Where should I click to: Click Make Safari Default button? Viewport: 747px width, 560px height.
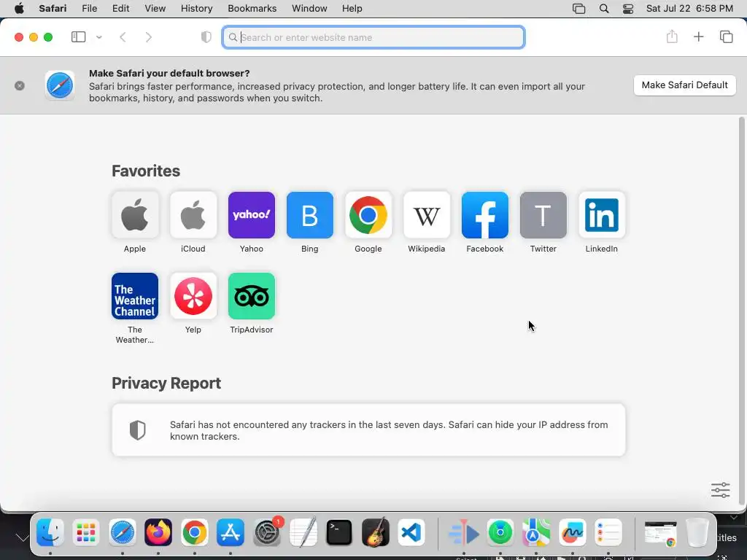684,85
